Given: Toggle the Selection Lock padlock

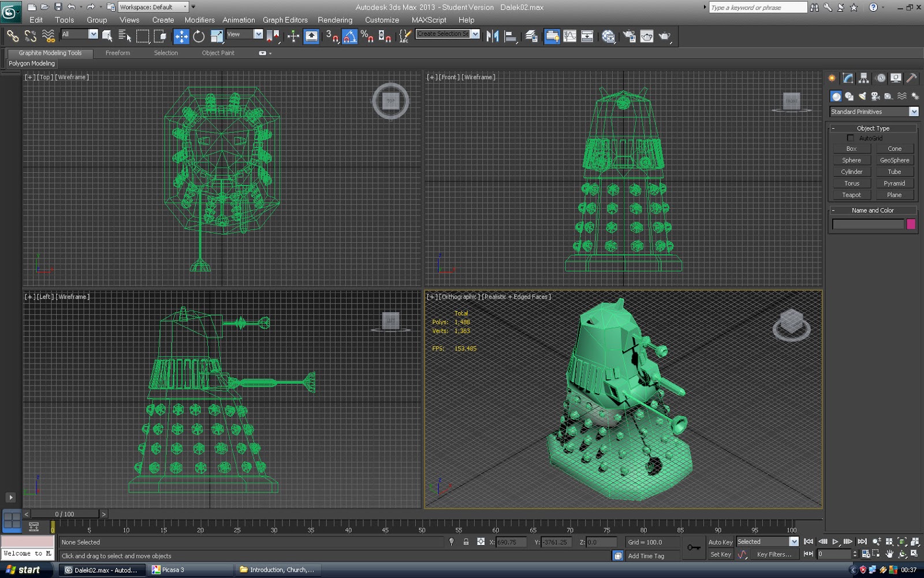Looking at the screenshot, I should (466, 542).
